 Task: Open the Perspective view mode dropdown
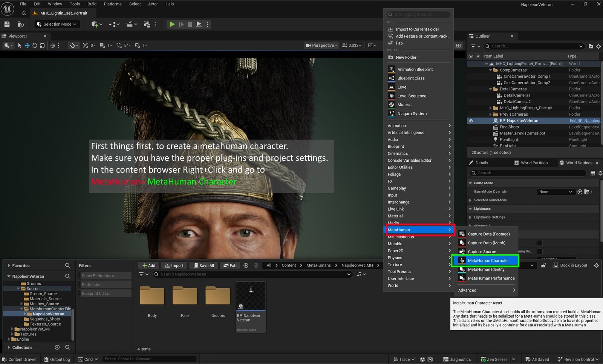[321, 46]
